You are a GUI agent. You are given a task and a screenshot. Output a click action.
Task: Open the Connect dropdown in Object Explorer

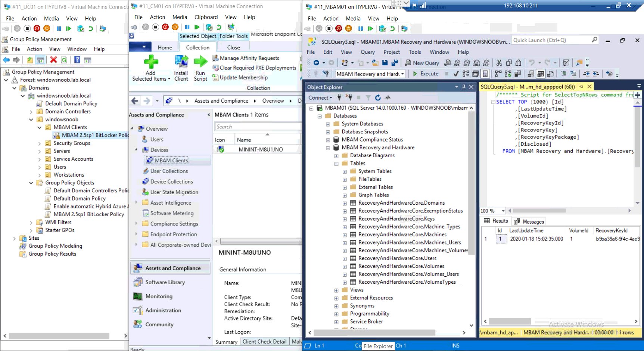tap(320, 98)
